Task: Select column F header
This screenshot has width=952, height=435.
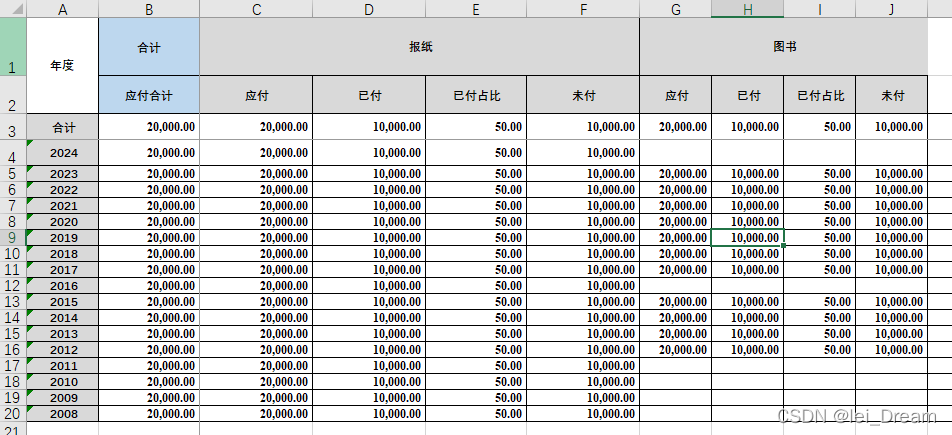Action: (x=583, y=9)
